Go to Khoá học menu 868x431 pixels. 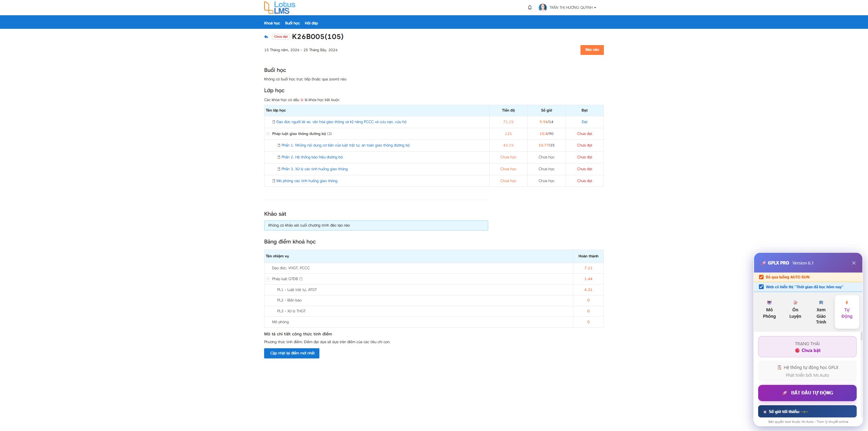point(272,23)
